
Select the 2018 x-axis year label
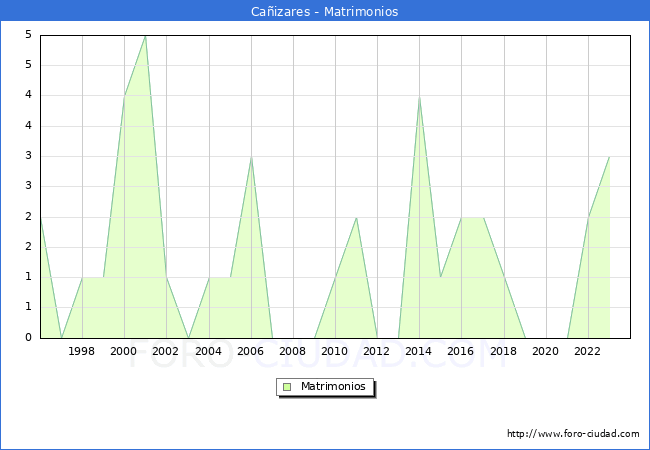503,351
